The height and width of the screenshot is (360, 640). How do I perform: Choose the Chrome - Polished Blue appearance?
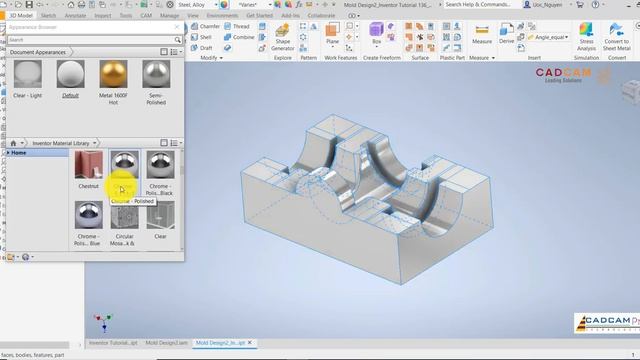point(88,224)
